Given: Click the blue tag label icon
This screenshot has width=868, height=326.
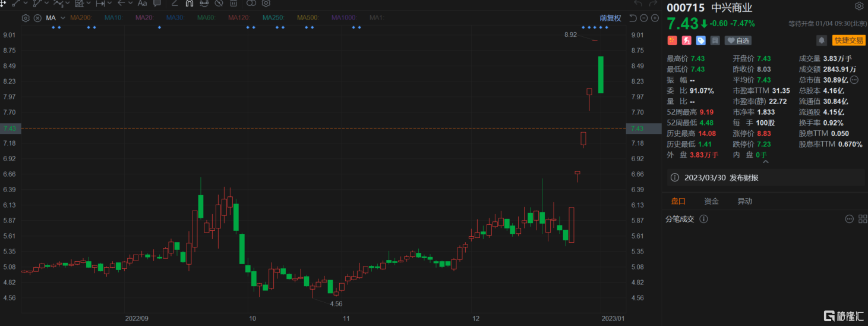Looking at the screenshot, I should click(x=701, y=40).
